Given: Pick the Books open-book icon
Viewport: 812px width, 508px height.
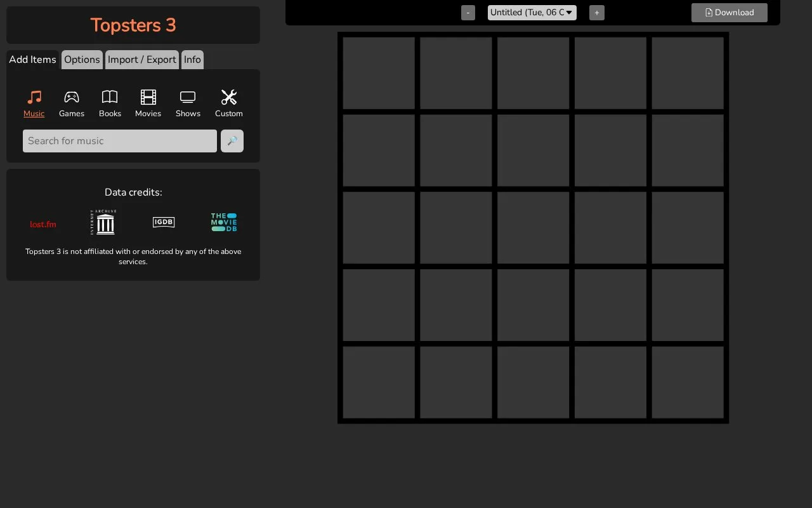Looking at the screenshot, I should tap(110, 97).
